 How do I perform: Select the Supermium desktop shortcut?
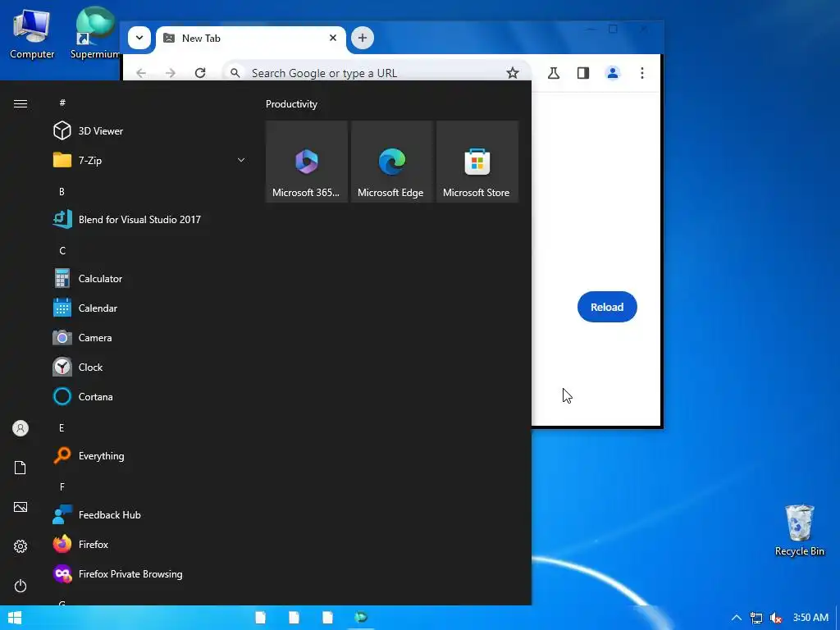point(95,33)
